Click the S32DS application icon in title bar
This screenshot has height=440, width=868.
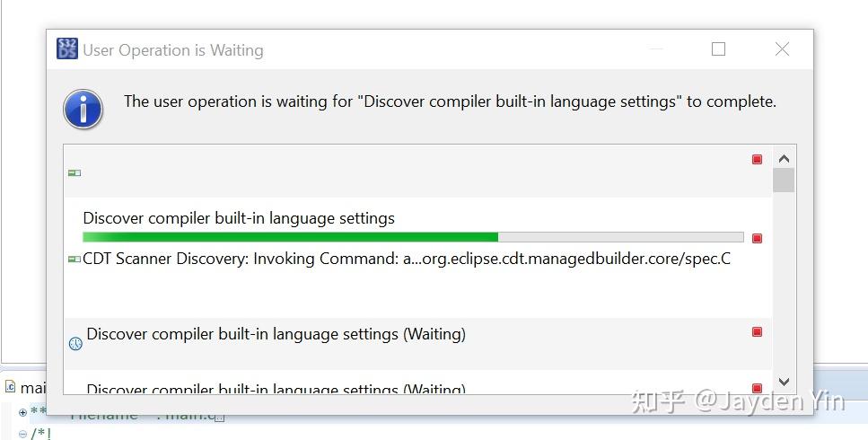[x=67, y=48]
